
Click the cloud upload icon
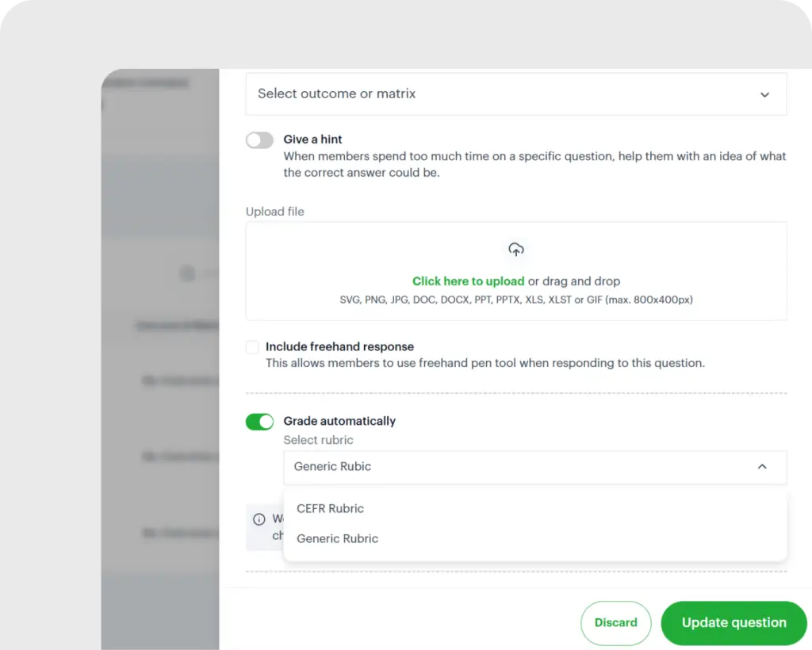[x=516, y=250]
